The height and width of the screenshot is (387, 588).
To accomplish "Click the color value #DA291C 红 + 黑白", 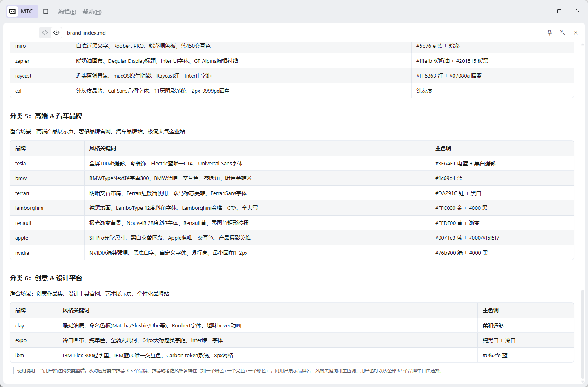I will [458, 193].
